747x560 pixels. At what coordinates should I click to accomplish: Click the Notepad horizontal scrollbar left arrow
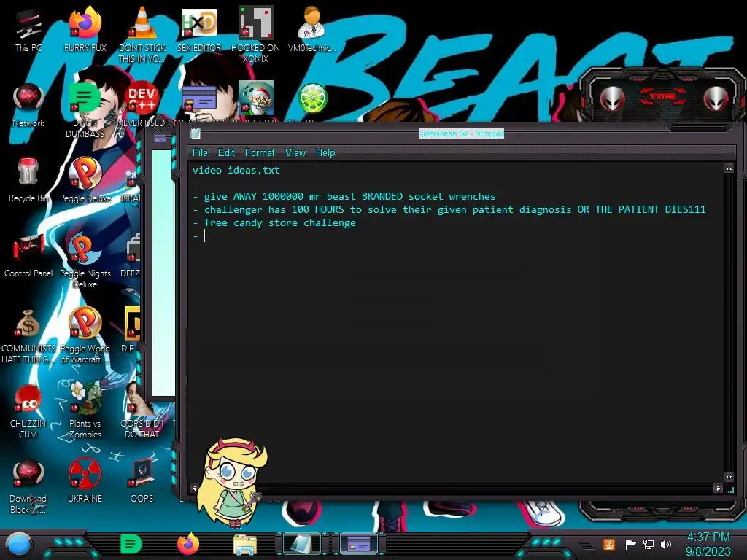pyautogui.click(x=194, y=488)
